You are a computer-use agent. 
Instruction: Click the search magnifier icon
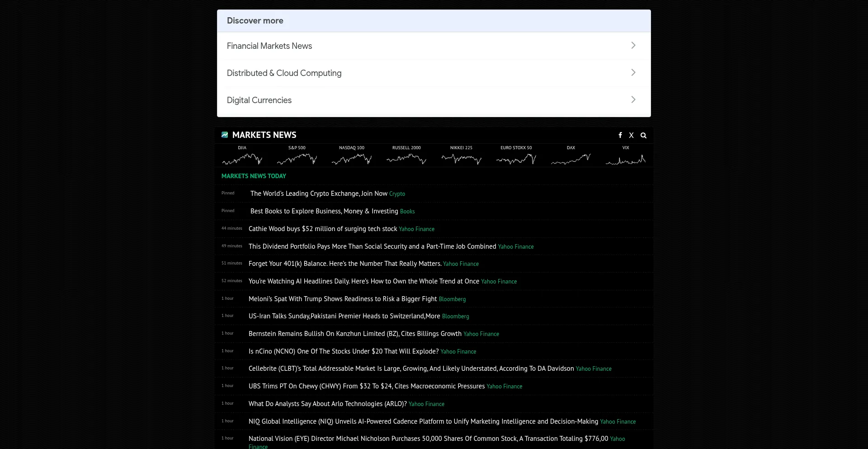[643, 135]
